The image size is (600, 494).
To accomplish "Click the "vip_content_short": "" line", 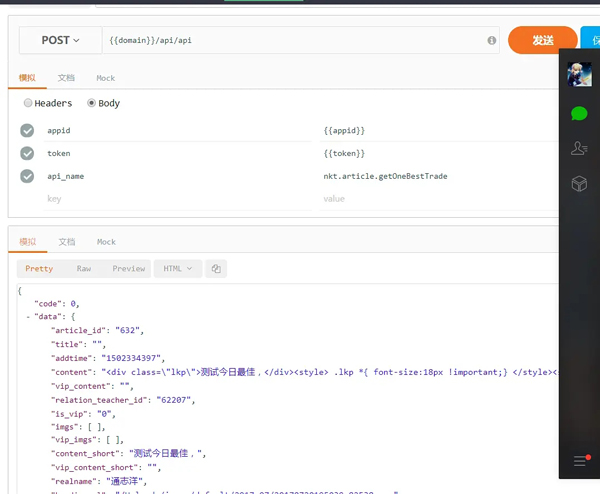I will pos(106,467).
